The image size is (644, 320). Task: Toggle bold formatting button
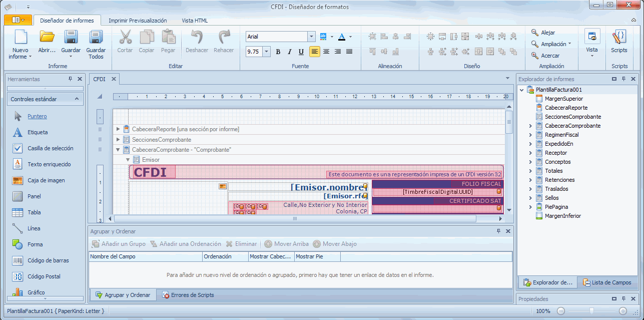[278, 52]
